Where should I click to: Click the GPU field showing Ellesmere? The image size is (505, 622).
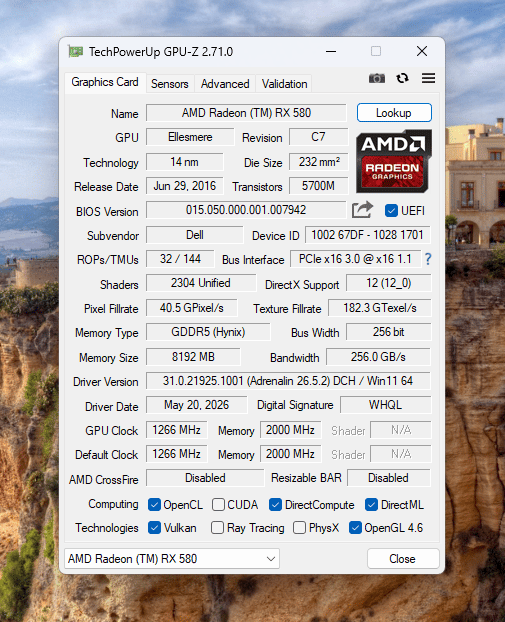point(190,137)
